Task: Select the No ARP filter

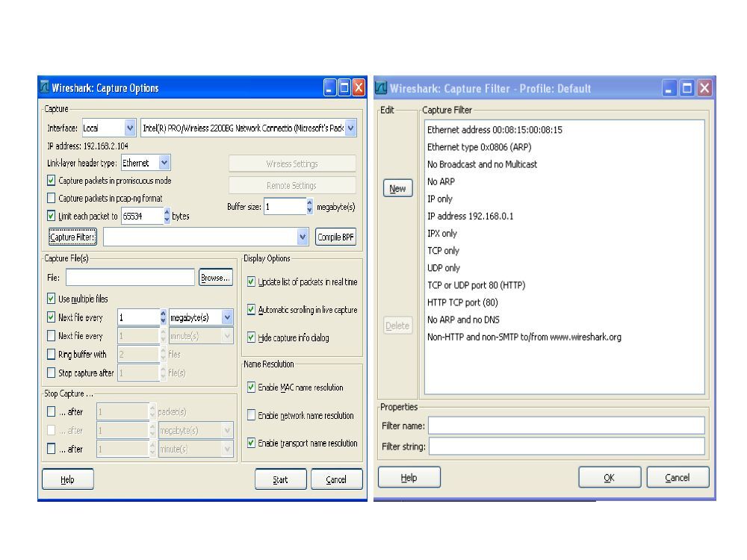Action: [441, 181]
